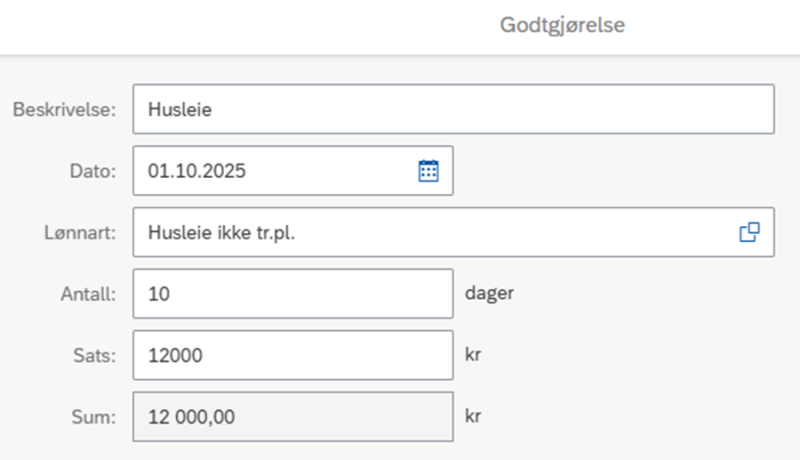The image size is (800, 460).
Task: Click the Godtgjørelse header title
Action: (x=562, y=25)
